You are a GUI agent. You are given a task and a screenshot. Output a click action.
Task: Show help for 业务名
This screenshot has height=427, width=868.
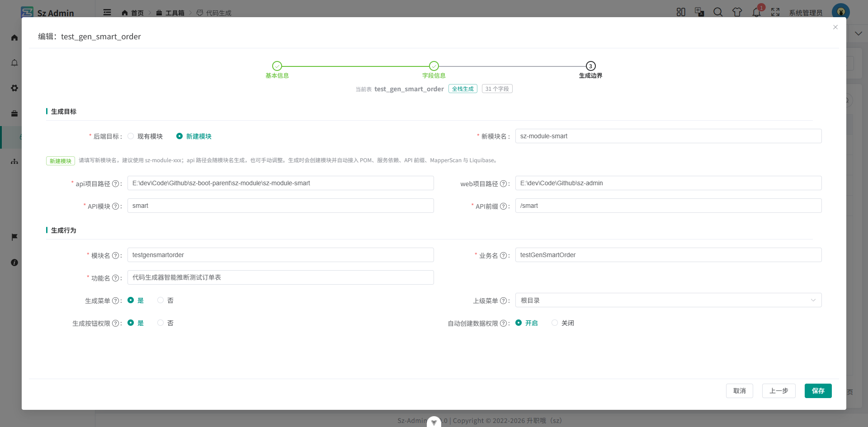pyautogui.click(x=503, y=255)
